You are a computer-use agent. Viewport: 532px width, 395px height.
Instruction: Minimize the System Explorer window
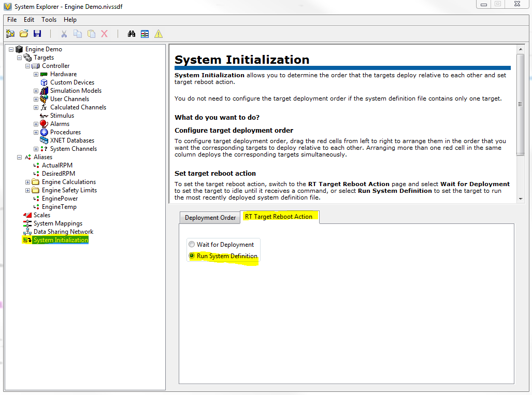484,5
